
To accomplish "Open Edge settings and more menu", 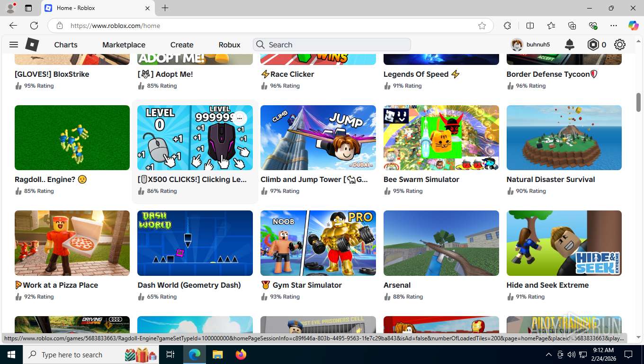I will click(614, 26).
